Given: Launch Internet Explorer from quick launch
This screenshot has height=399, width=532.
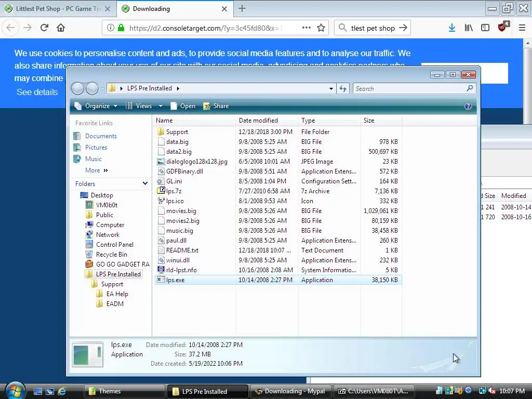Looking at the screenshot, I should 62,391.
